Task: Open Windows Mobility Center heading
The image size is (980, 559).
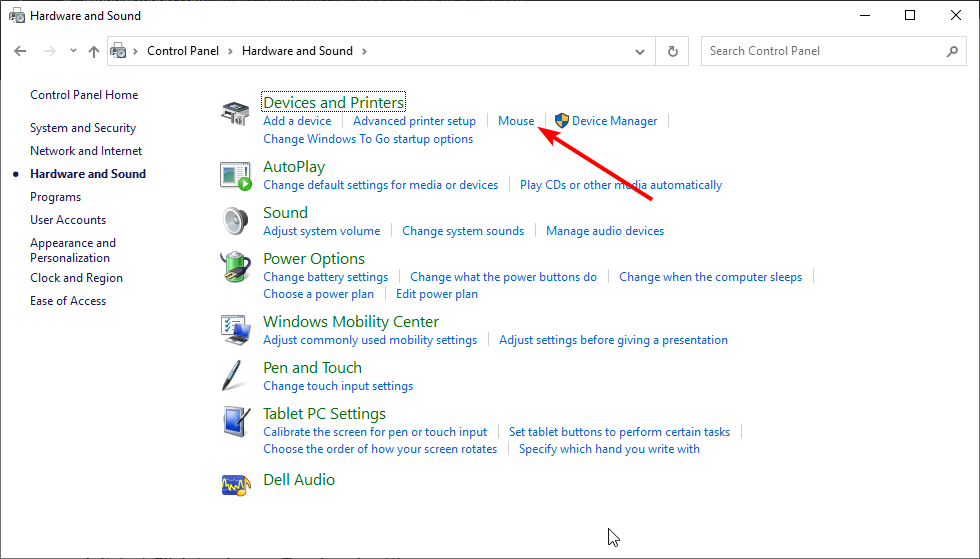Action: click(x=351, y=321)
